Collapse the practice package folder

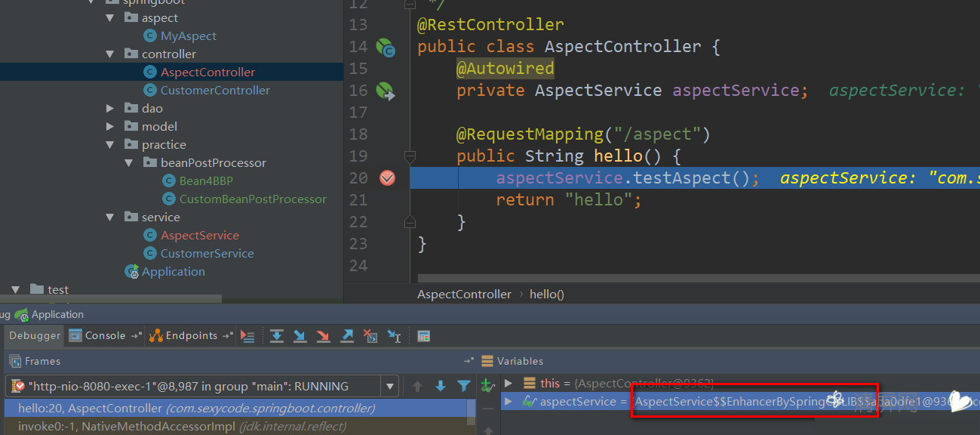pos(112,145)
